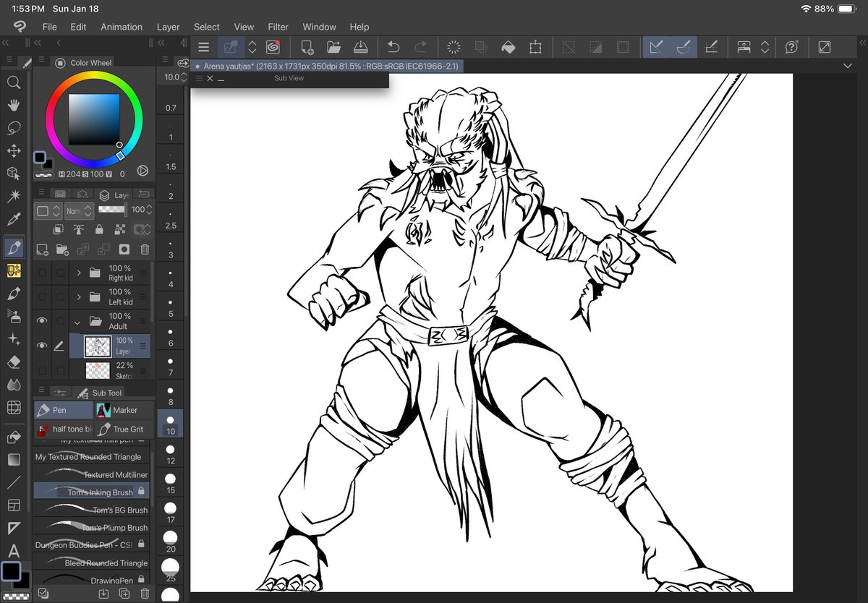Toggle visibility of the Right kid folder
Viewport: 868px width, 603px height.
[x=42, y=273]
